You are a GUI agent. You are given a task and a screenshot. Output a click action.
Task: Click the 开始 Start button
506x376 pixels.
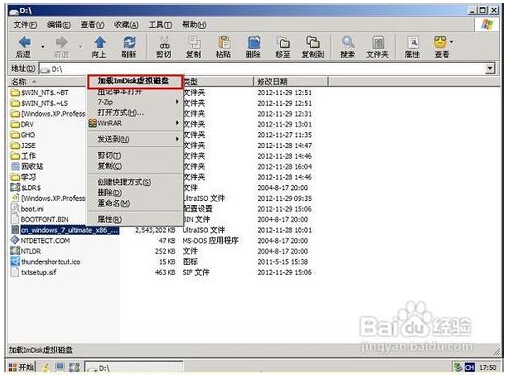coord(22,367)
